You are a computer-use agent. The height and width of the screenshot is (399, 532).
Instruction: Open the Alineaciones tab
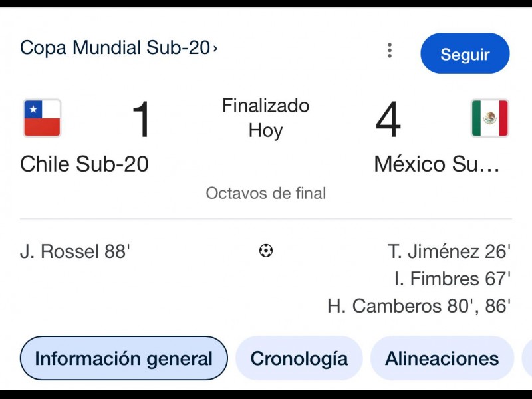pyautogui.click(x=442, y=359)
